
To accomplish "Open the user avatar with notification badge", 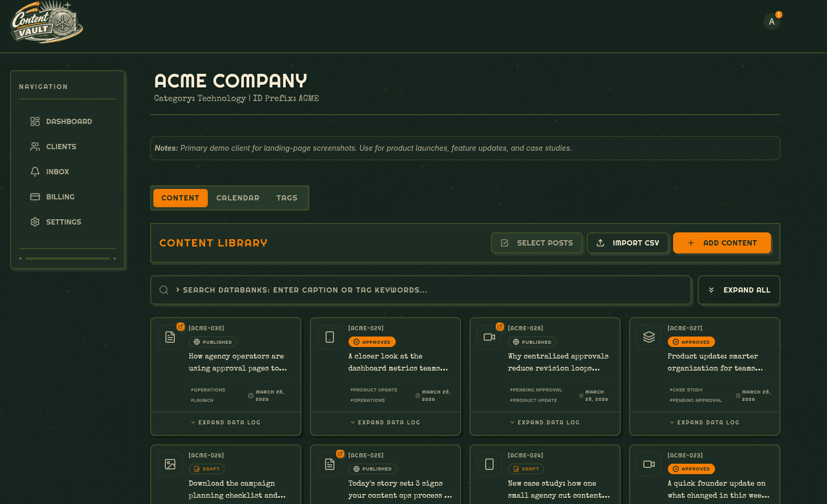I will click(x=772, y=21).
